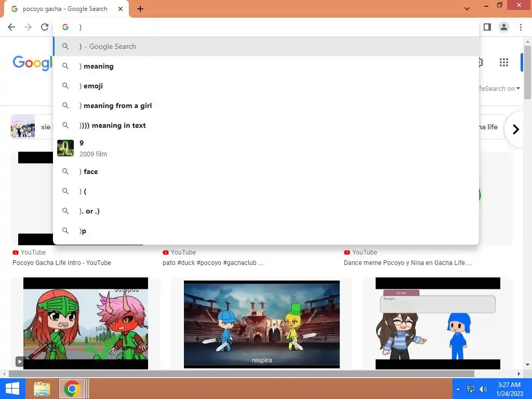Image resolution: width=532 pixels, height=399 pixels.
Task: Go back with the browser back arrow
Action: (11, 27)
